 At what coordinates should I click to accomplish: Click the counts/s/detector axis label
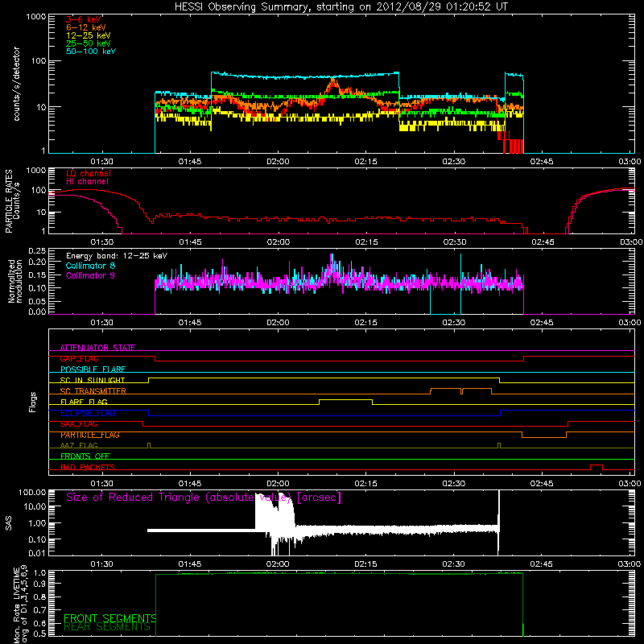click(17, 84)
